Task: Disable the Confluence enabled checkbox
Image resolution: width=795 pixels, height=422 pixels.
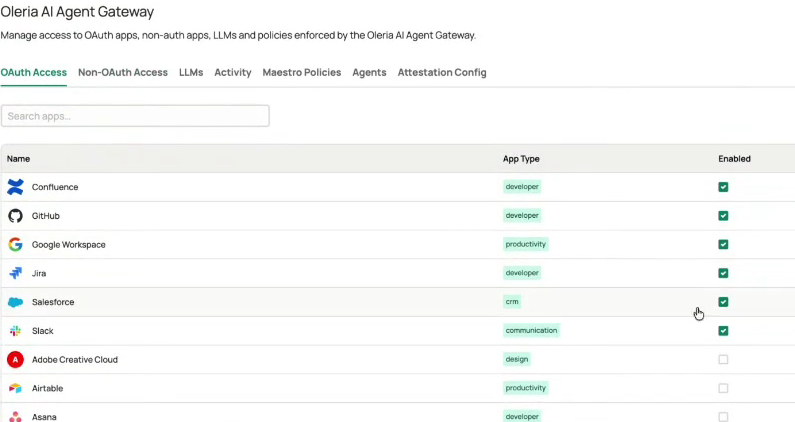Action: point(723,187)
